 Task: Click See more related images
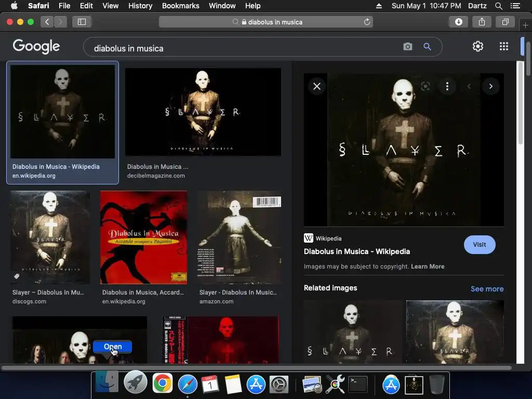pos(487,289)
